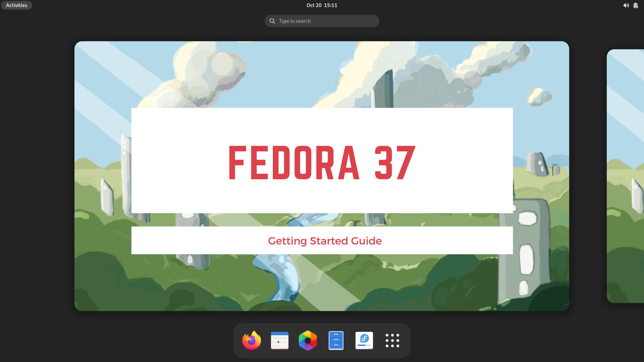This screenshot has height=362, width=644.
Task: Open battery or power settings
Action: (x=636, y=5)
